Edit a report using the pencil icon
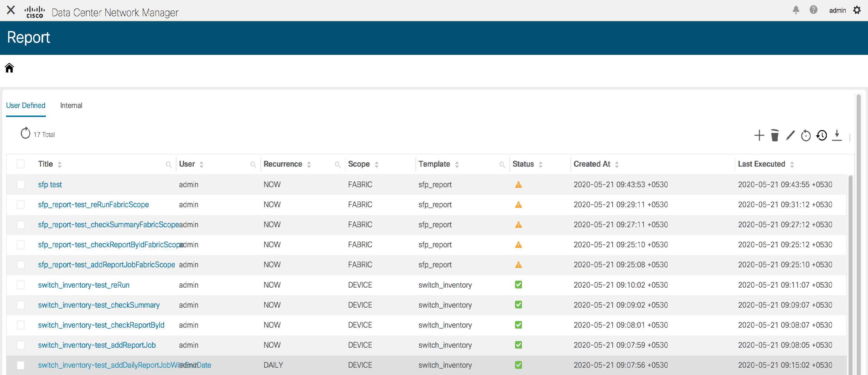The image size is (868, 375). tap(790, 136)
